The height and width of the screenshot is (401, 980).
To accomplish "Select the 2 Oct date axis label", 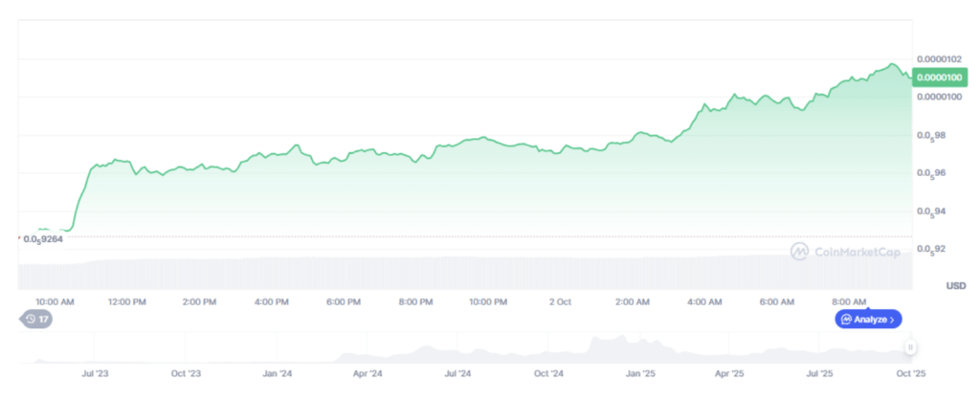I will (x=560, y=301).
